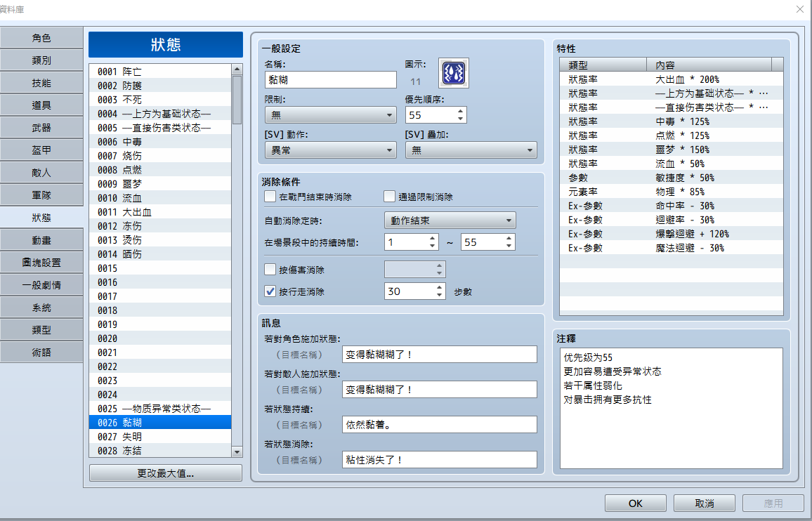812x521 pixels.
Task: Select the 命中率 - 30% trait row
Action: 671,206
